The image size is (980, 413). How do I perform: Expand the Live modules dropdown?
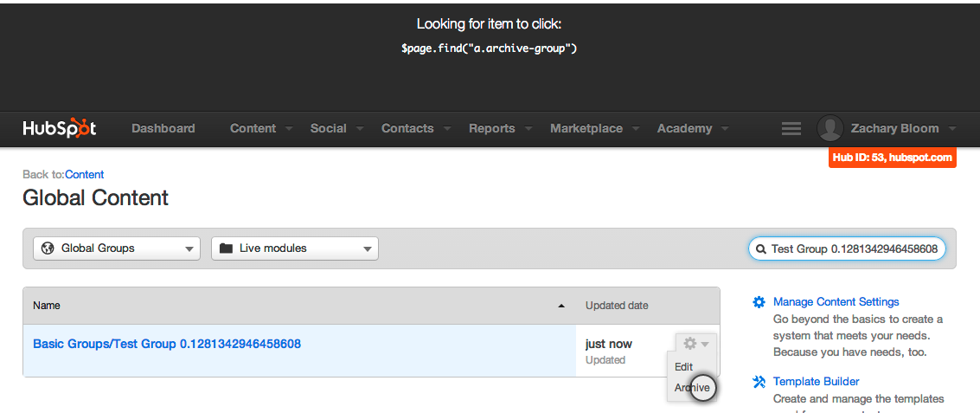click(x=295, y=248)
